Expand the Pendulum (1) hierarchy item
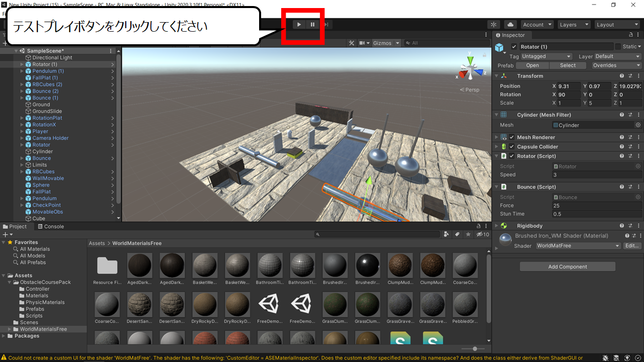Image resolution: width=644 pixels, height=362 pixels. click(22, 71)
